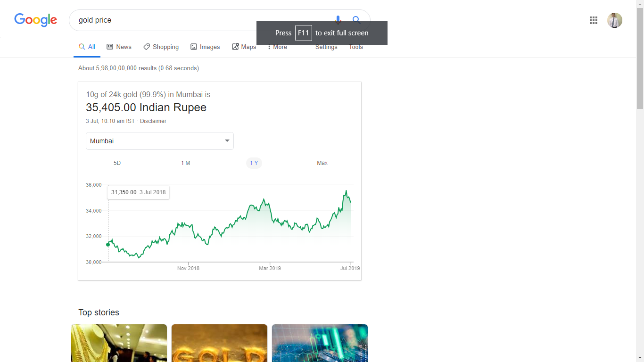The image size is (644, 362).
Task: Click the Images tab icon
Action: [194, 47]
